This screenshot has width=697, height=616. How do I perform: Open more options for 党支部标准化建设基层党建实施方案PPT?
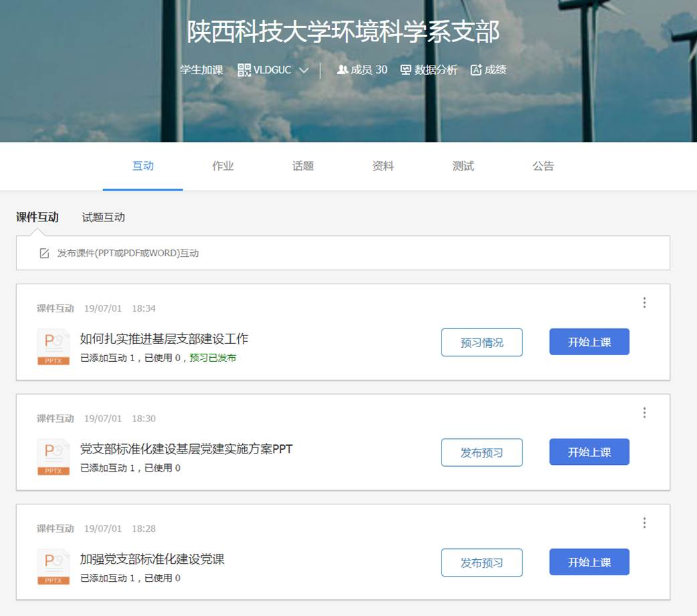point(644,413)
